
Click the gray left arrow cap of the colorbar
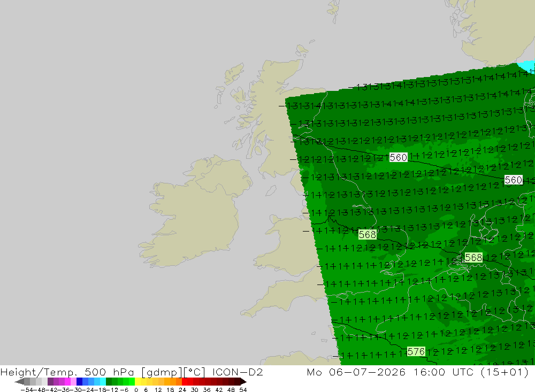pos(19,381)
